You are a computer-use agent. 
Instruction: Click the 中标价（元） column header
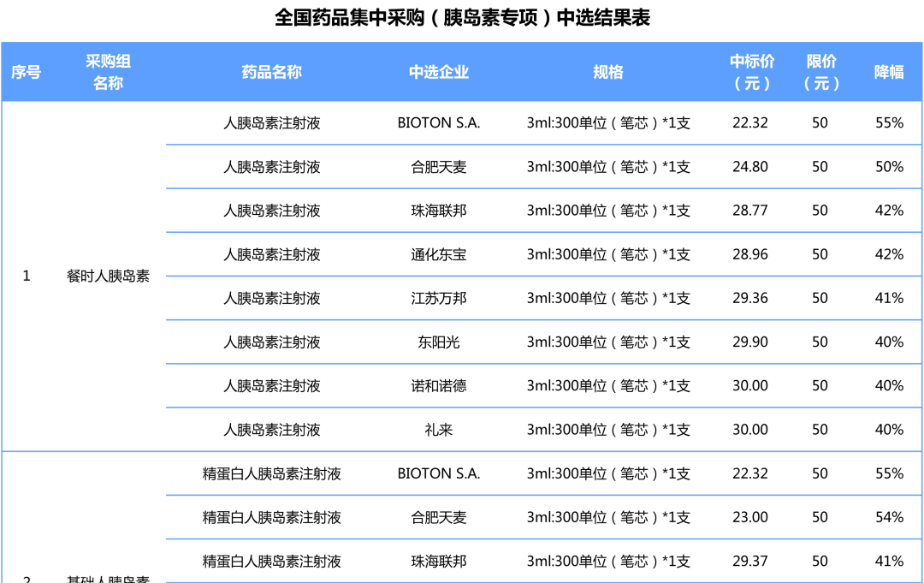click(752, 72)
